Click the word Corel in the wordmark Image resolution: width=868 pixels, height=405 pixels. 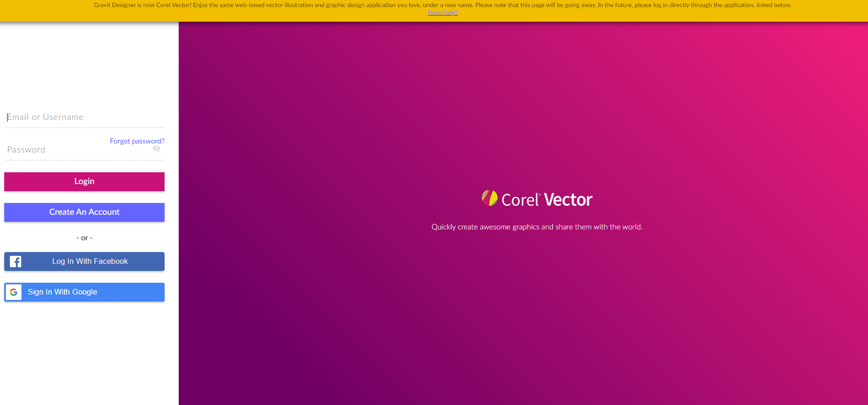520,200
